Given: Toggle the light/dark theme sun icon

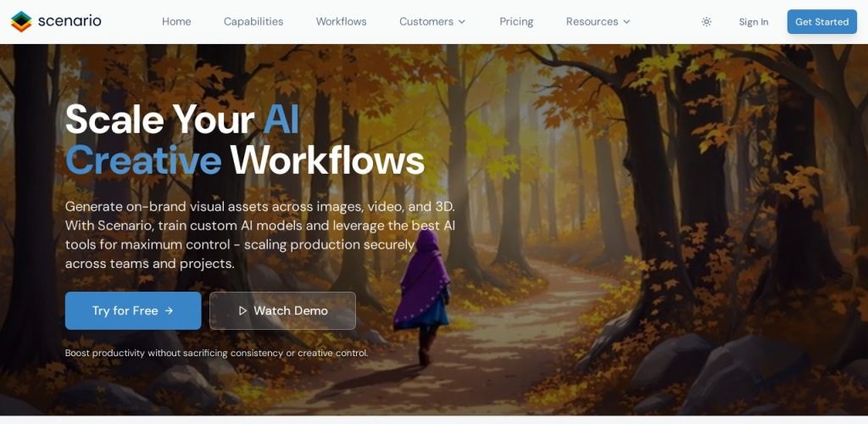Looking at the screenshot, I should (706, 21).
